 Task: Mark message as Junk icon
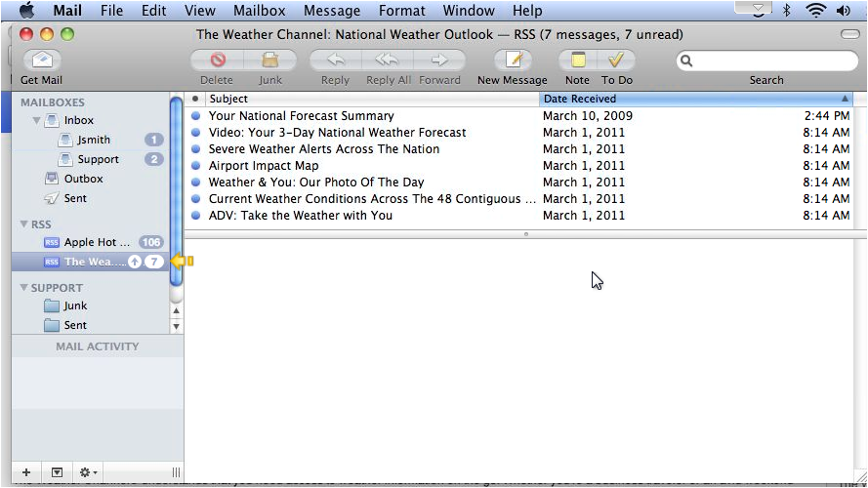tap(270, 61)
